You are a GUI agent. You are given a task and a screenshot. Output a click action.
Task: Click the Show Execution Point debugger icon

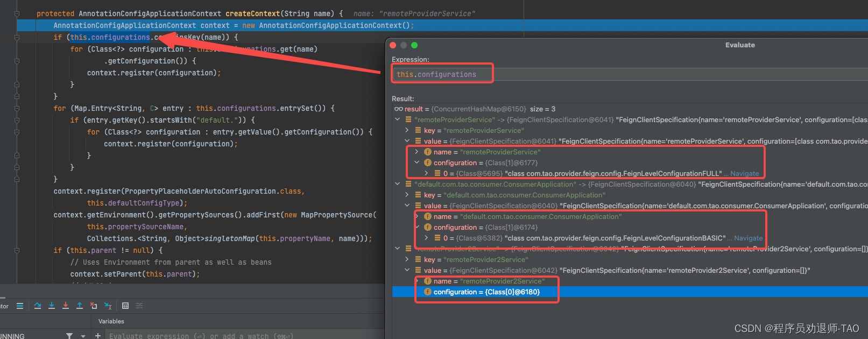click(x=20, y=306)
